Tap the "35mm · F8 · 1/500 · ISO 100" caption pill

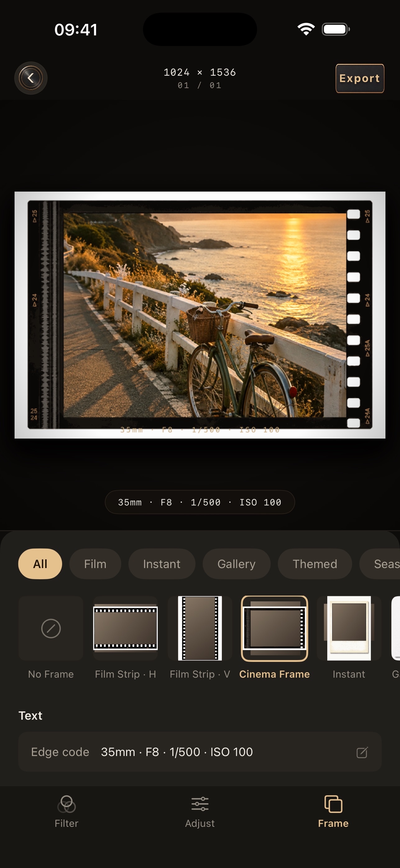click(200, 502)
